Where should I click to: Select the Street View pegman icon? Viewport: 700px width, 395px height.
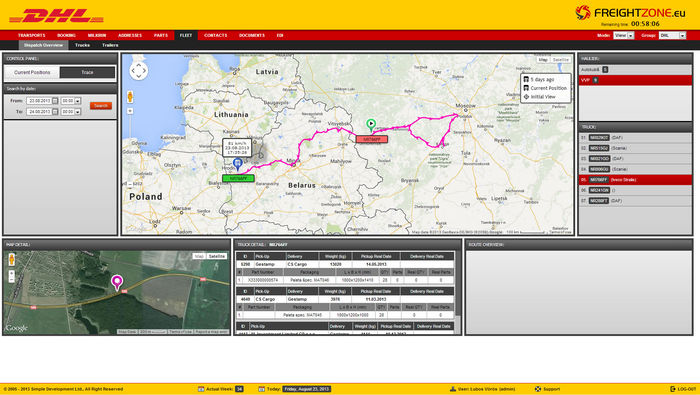pyautogui.click(x=130, y=96)
